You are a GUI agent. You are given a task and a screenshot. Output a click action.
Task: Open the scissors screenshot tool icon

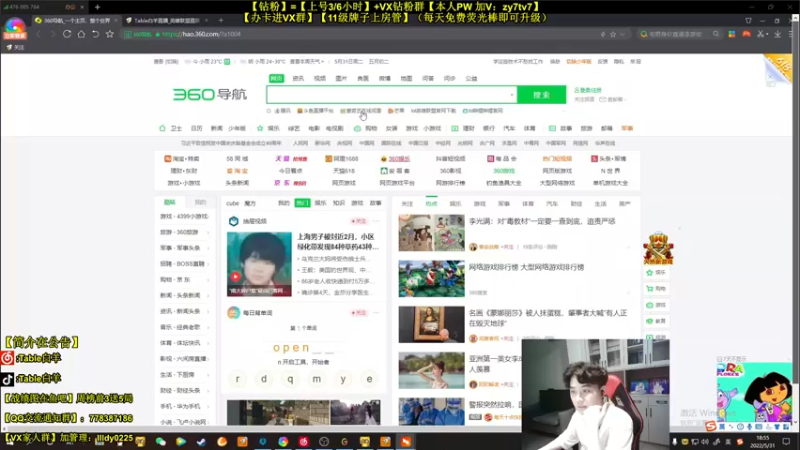pyautogui.click(x=760, y=34)
